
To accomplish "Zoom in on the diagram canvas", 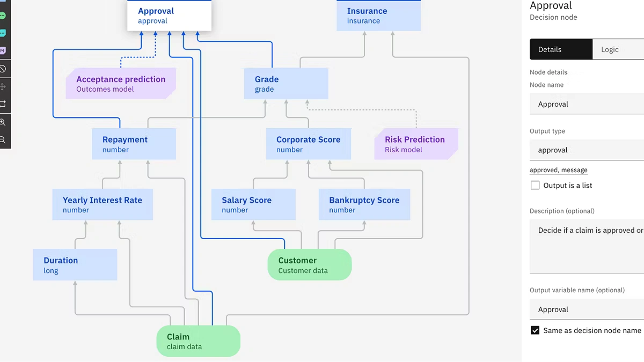I will pos(3,122).
